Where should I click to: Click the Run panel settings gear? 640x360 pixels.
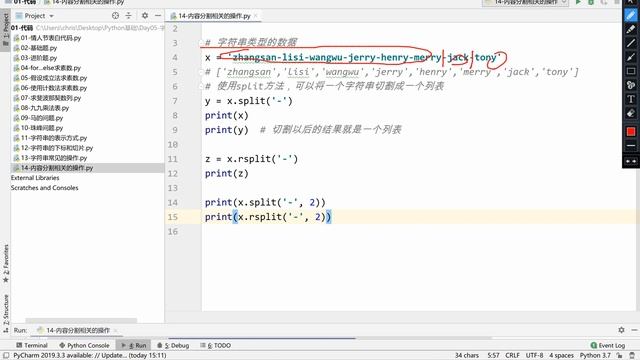tap(621, 330)
